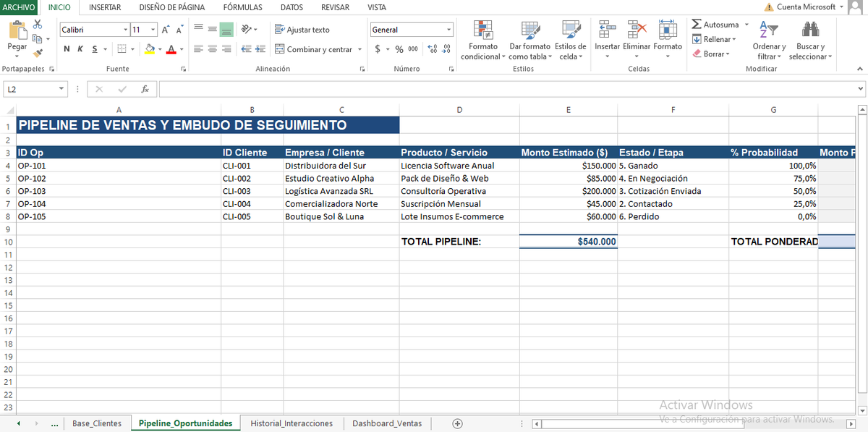Click the Formato cells button

[x=668, y=41]
